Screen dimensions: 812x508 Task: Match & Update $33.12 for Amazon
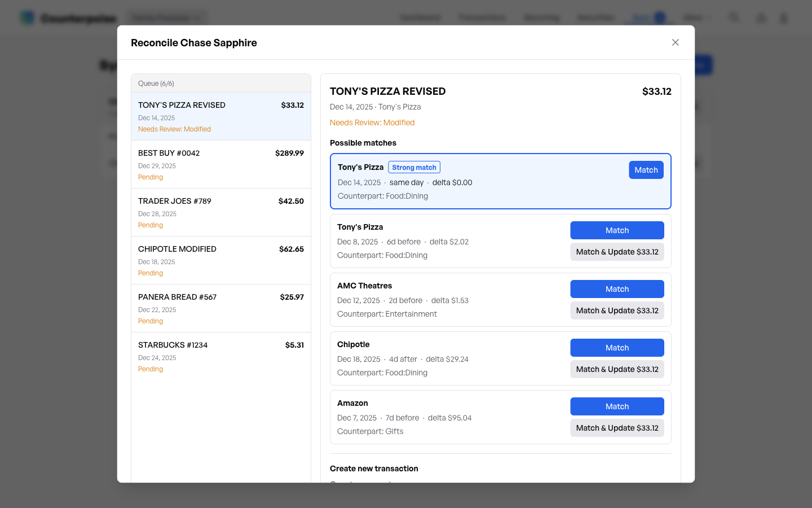pyautogui.click(x=617, y=428)
